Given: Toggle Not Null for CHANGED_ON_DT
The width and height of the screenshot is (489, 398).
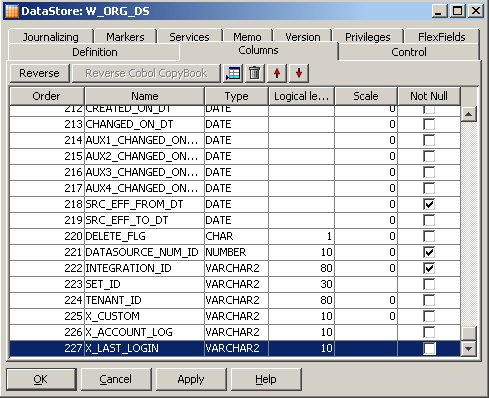Looking at the screenshot, I should 429,124.
